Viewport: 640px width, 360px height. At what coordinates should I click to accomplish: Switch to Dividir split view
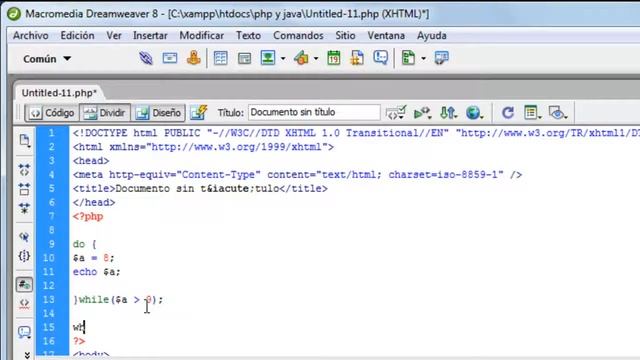105,113
